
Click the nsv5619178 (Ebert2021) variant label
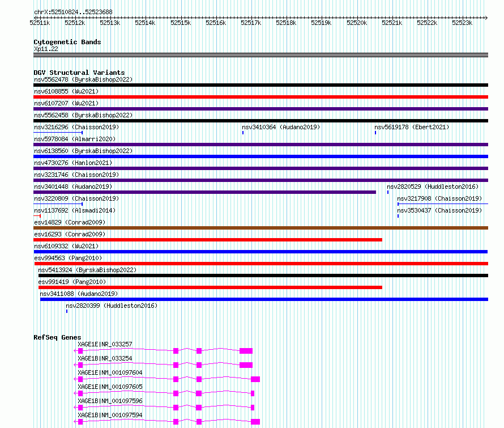tap(412, 127)
